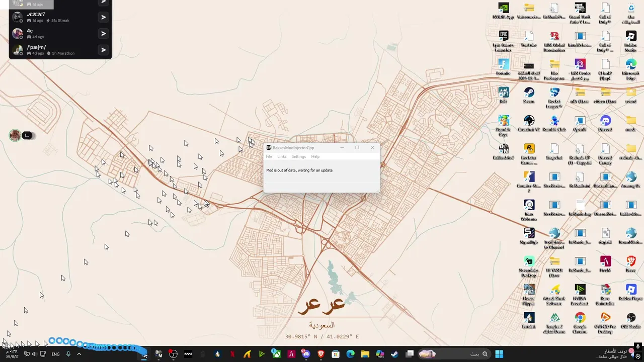The height and width of the screenshot is (362, 644).
Task: Click the ENG language indicator in taskbar
Action: point(55,354)
